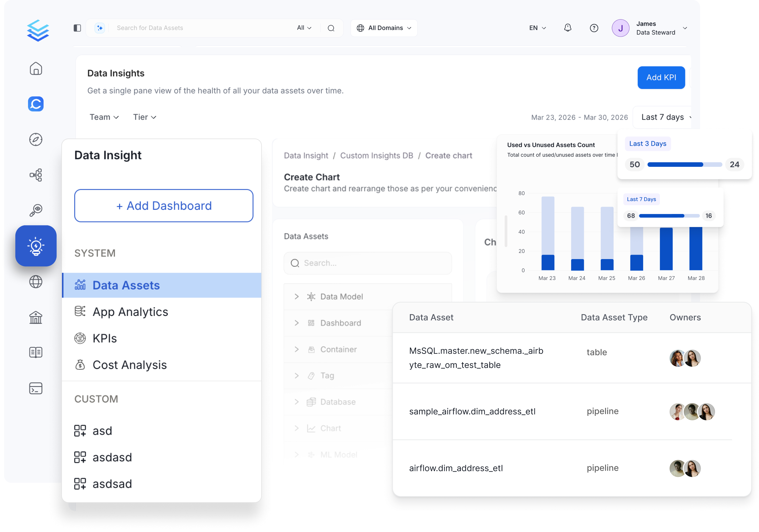Click the AI sparkle search icon
This screenshot has height=532, width=759.
click(x=100, y=28)
